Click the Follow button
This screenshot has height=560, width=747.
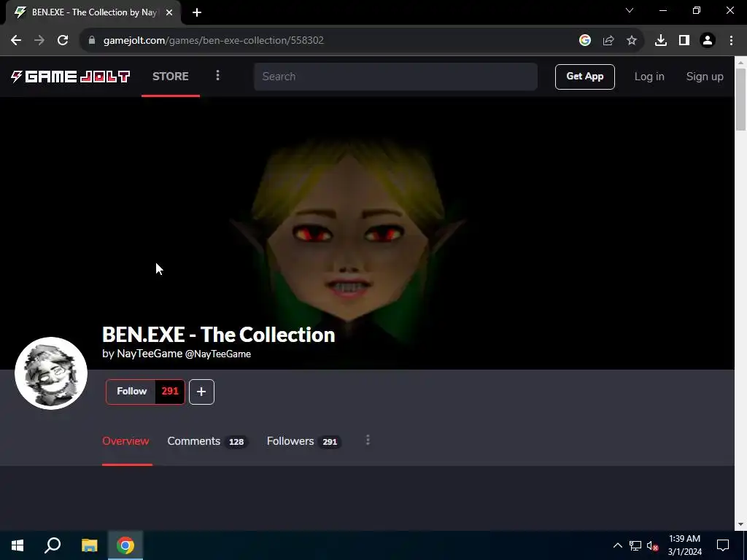pyautogui.click(x=131, y=392)
